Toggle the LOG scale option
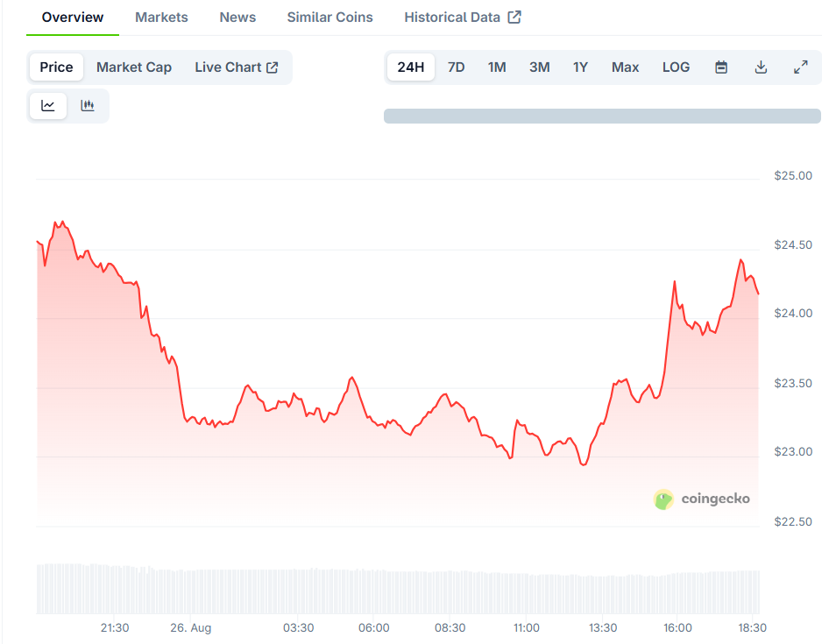Screen dimensions: 836x644 676,67
